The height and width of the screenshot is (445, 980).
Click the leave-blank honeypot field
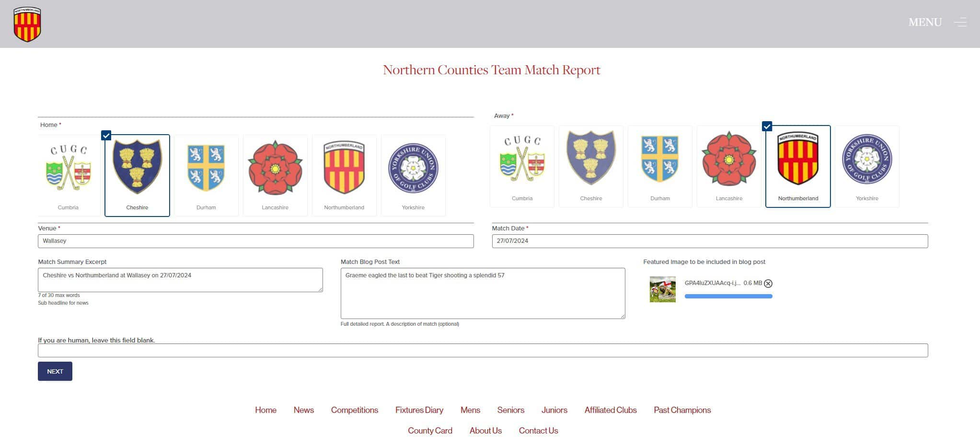pyautogui.click(x=483, y=351)
